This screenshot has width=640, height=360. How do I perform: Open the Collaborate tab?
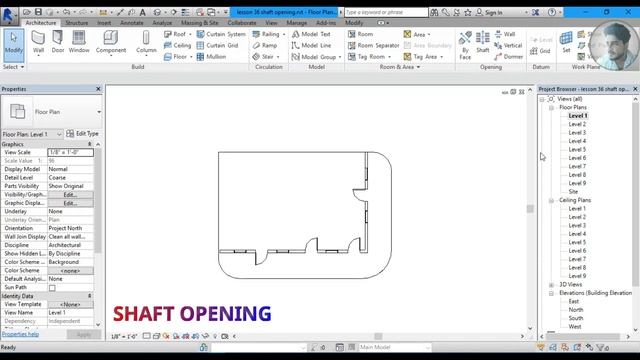242,23
